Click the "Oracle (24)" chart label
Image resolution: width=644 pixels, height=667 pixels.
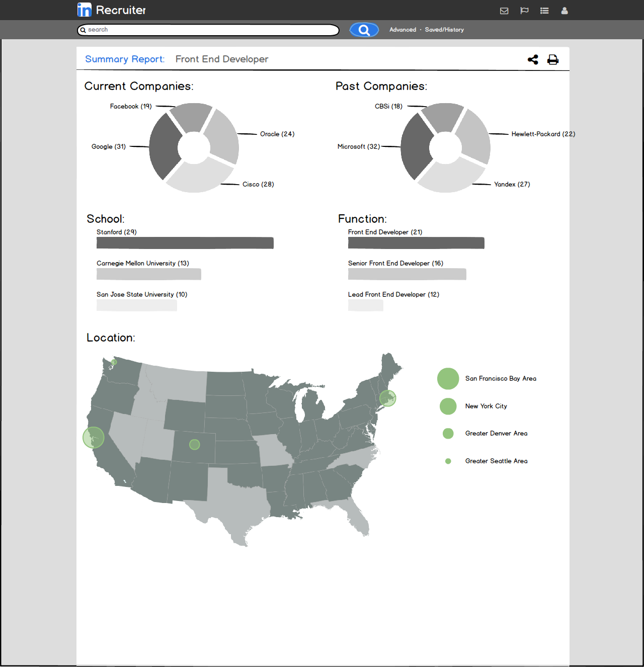coord(277,134)
